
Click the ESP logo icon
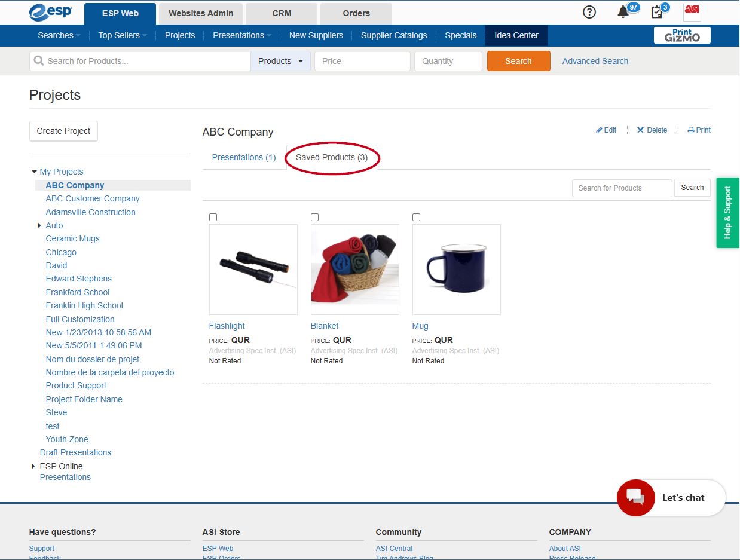click(51, 13)
